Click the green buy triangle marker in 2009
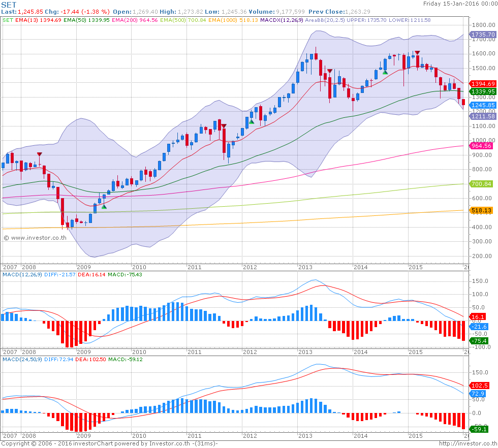The width and height of the screenshot is (498, 448). pyautogui.click(x=104, y=207)
